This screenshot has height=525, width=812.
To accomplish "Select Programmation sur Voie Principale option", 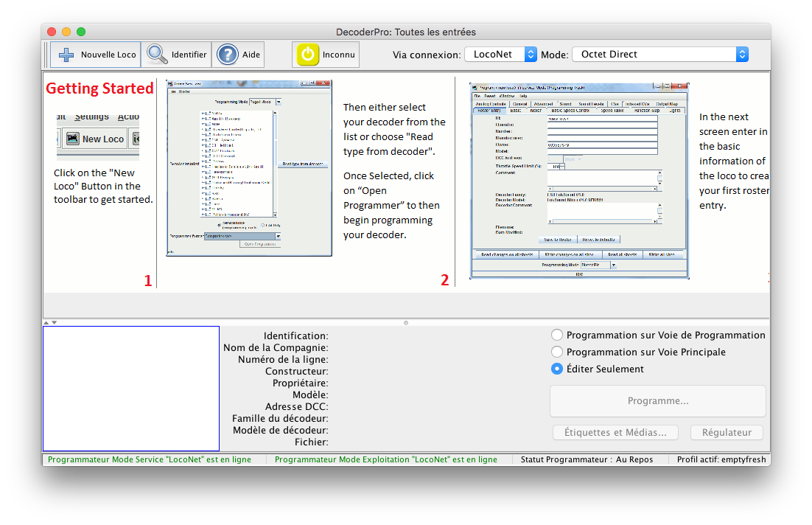I will click(x=557, y=352).
